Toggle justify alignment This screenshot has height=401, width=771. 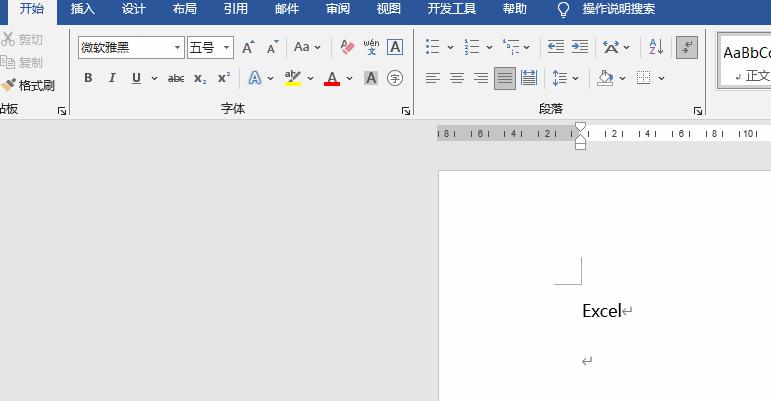tap(504, 78)
